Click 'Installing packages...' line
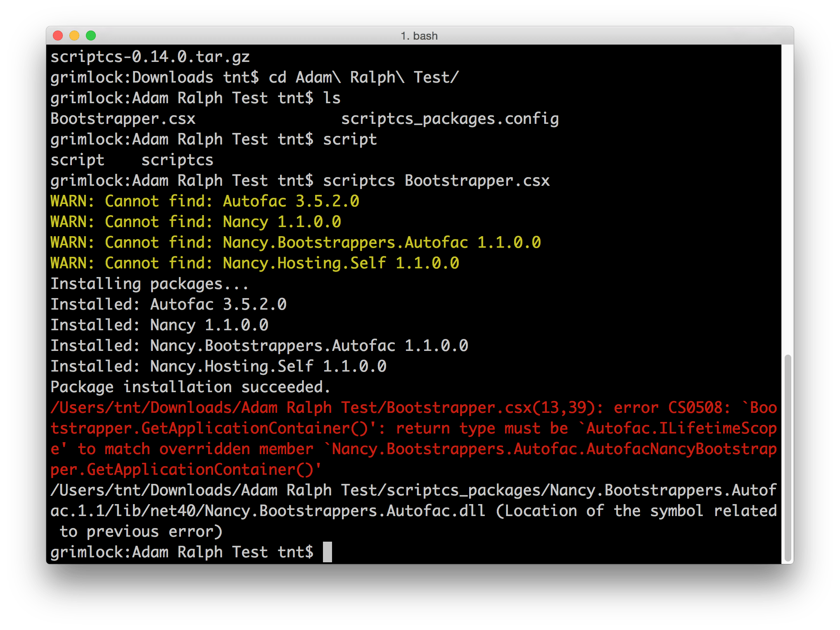 click(149, 284)
